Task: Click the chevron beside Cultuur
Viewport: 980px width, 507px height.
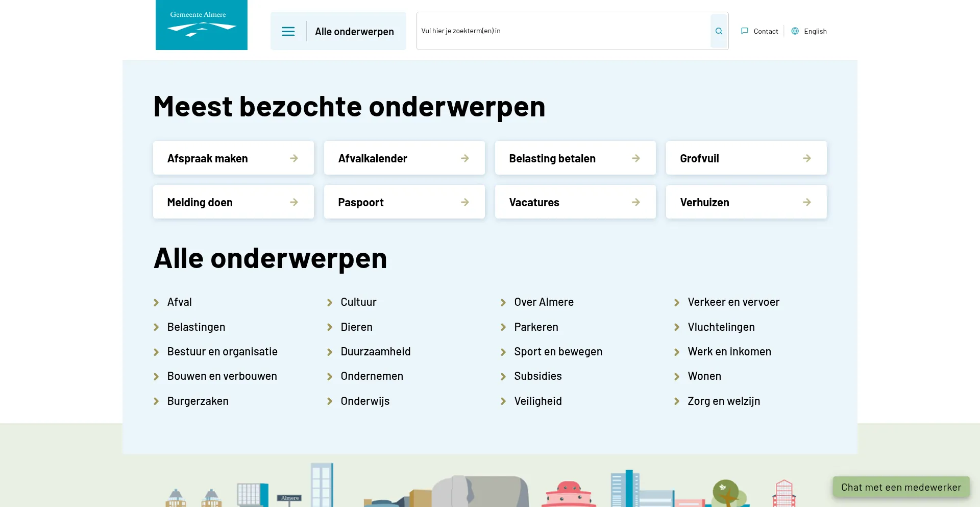Action: click(330, 303)
